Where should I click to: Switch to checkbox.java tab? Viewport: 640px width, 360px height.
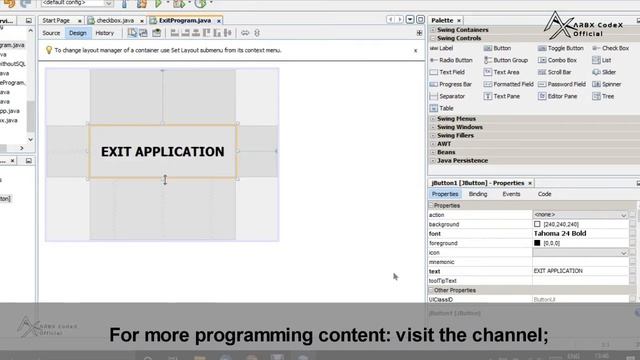115,20
